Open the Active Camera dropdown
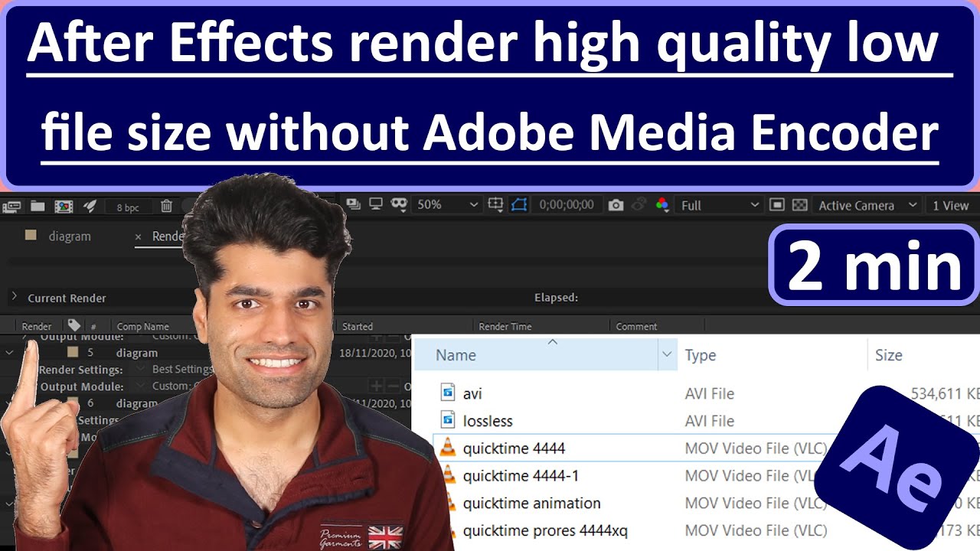Screen dimensions: 980x551 (x=867, y=205)
